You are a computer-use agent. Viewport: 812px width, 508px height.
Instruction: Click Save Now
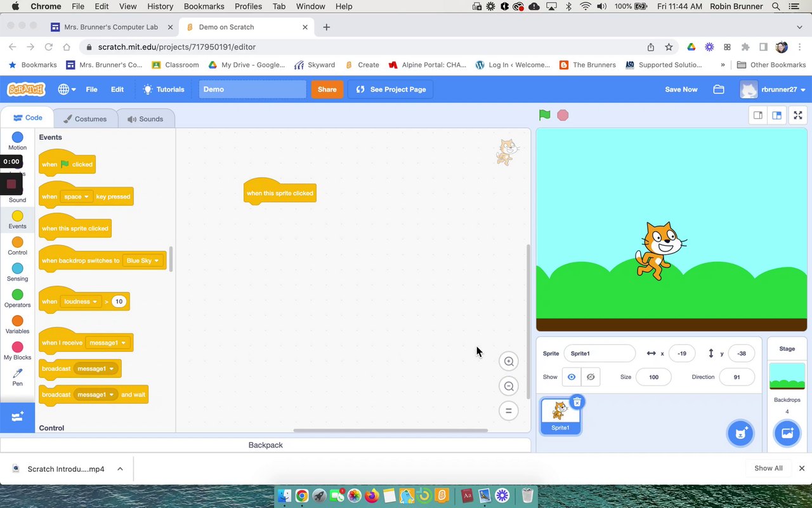point(681,90)
